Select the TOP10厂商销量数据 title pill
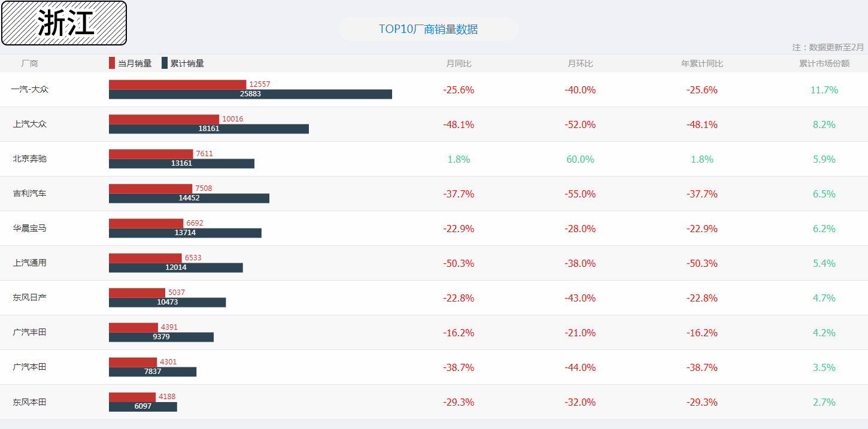Viewport: 868px width, 429px height. [428, 29]
